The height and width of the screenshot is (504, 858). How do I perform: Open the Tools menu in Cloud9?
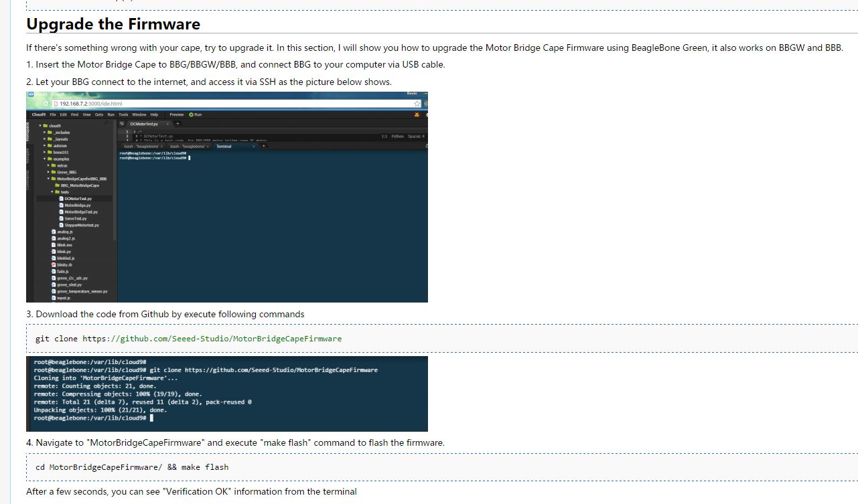coord(123,114)
